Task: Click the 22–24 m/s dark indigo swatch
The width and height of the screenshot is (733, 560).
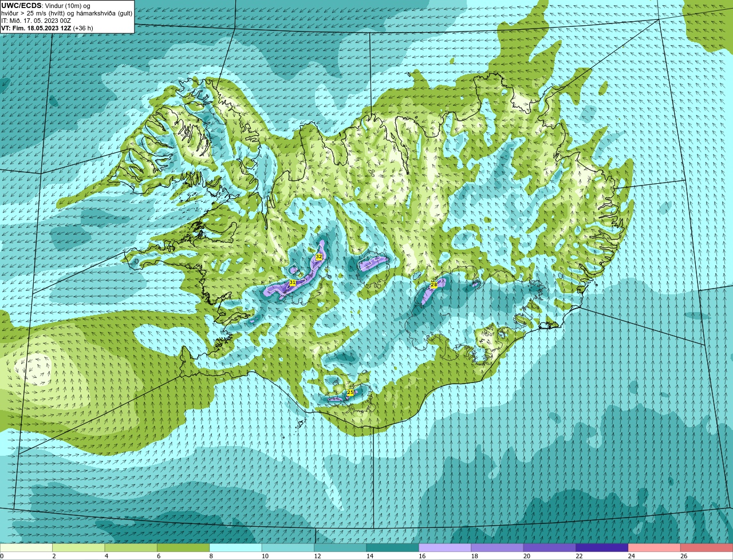Action: point(602,547)
